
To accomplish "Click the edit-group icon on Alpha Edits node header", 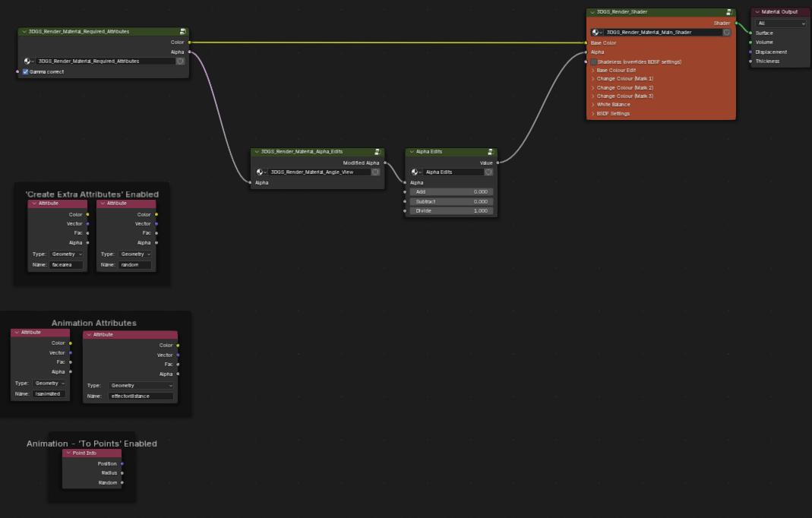I will (x=491, y=152).
